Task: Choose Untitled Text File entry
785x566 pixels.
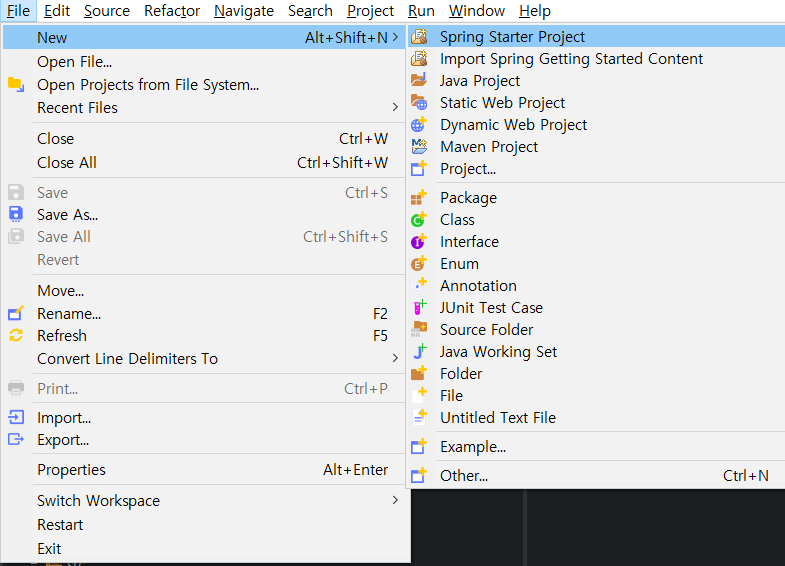Action: click(596, 417)
